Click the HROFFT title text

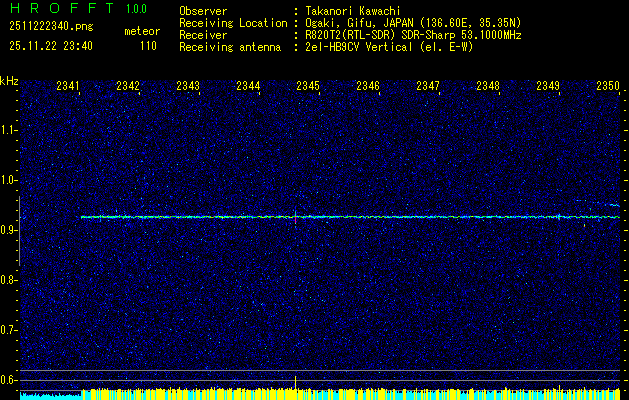tap(61, 8)
